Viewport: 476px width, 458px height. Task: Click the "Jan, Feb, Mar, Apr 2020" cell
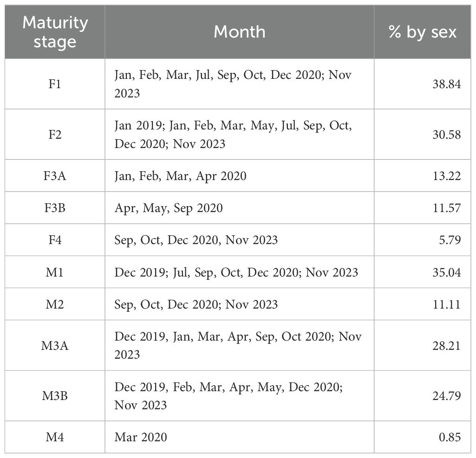click(x=181, y=176)
